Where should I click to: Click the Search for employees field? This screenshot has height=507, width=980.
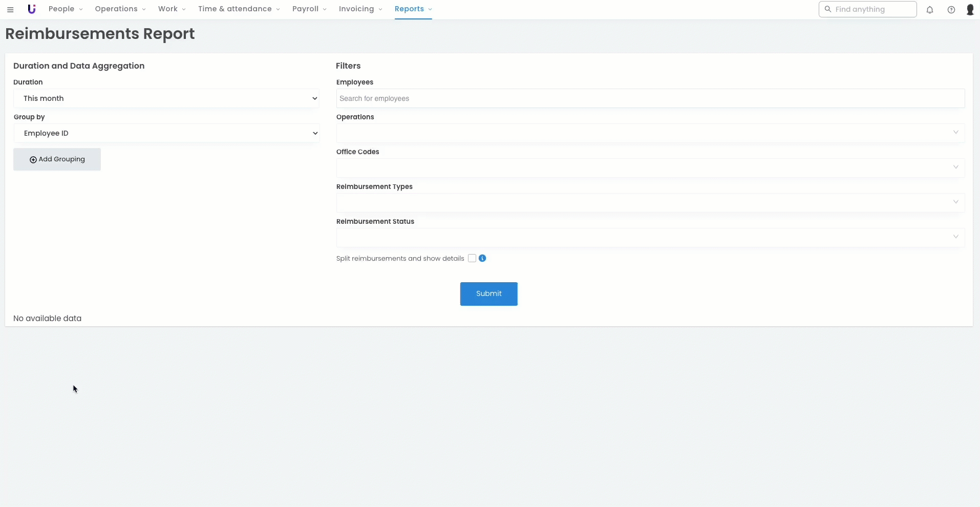click(x=650, y=98)
